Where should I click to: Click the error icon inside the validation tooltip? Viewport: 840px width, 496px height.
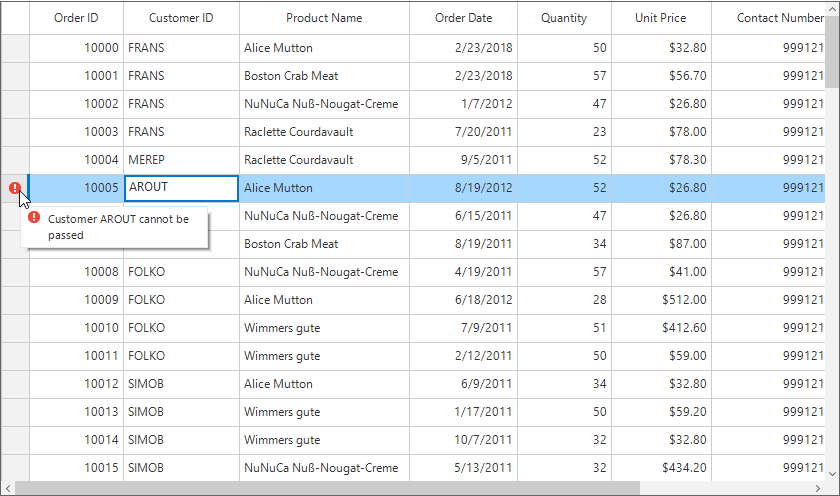pos(34,217)
